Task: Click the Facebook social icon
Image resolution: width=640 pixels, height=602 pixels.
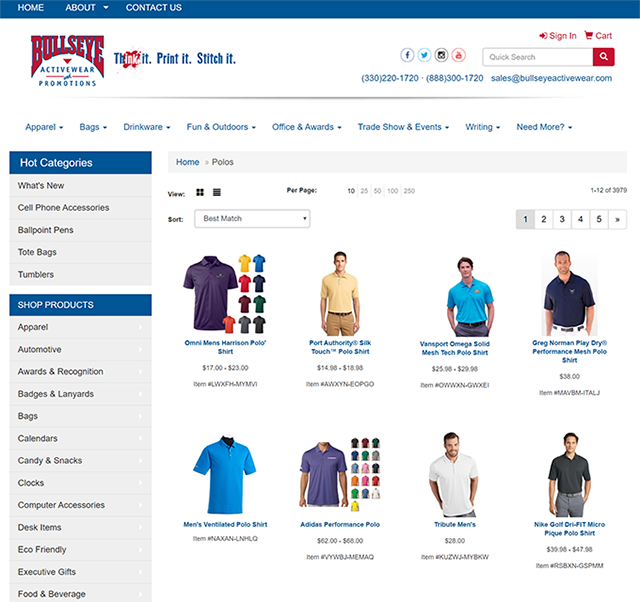Action: (407, 55)
